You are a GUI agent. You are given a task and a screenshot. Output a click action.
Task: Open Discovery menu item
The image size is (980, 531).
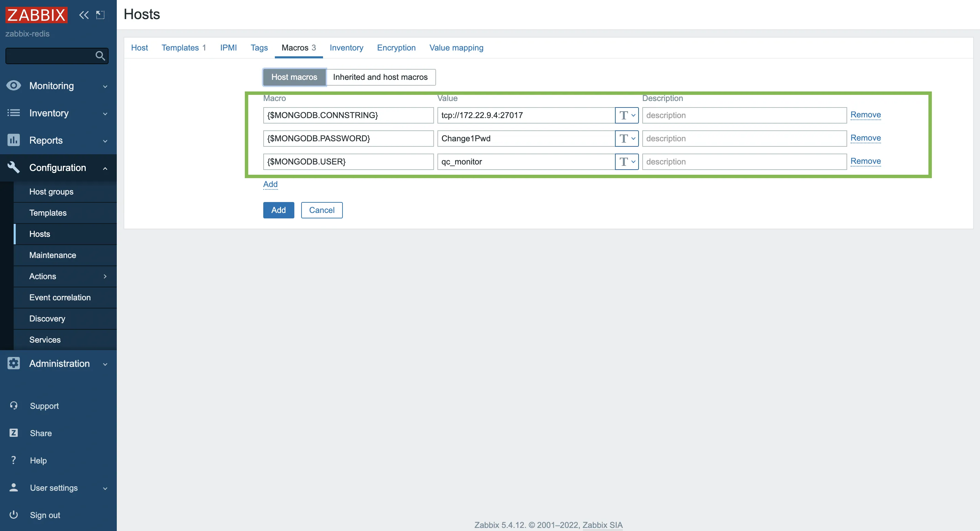(65, 318)
